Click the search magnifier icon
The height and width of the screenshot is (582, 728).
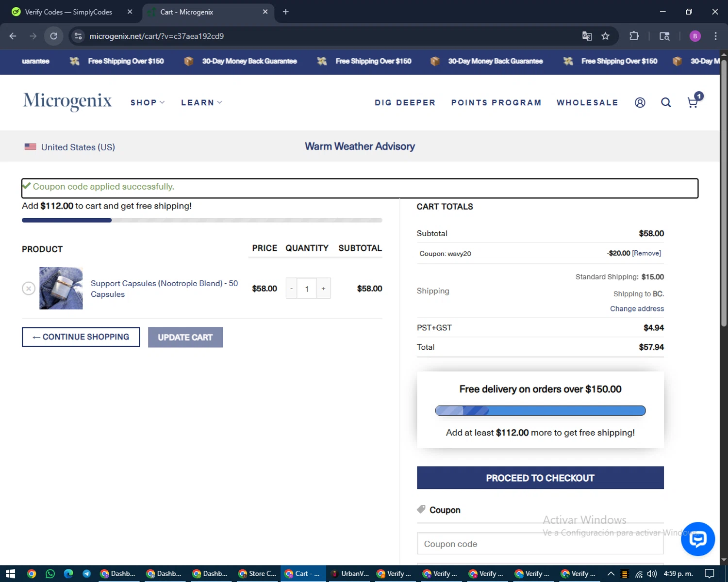[x=666, y=102]
